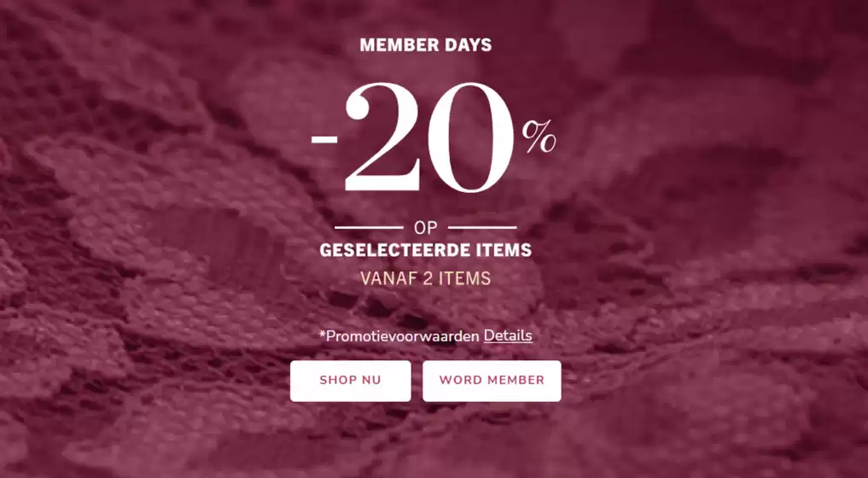868x478 pixels.
Task: Click the large digit 0
Action: point(470,138)
